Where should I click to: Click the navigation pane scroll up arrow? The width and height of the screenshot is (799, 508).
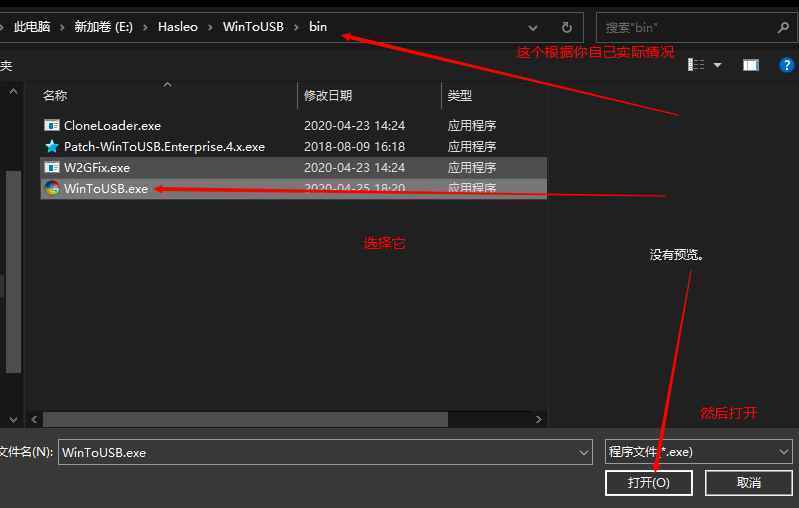pyautogui.click(x=13, y=92)
